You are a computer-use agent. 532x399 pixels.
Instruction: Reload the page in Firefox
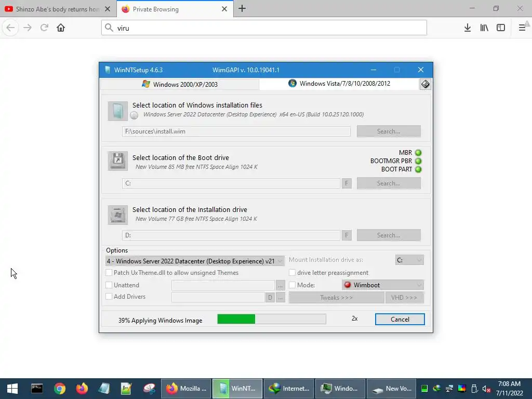point(44,28)
